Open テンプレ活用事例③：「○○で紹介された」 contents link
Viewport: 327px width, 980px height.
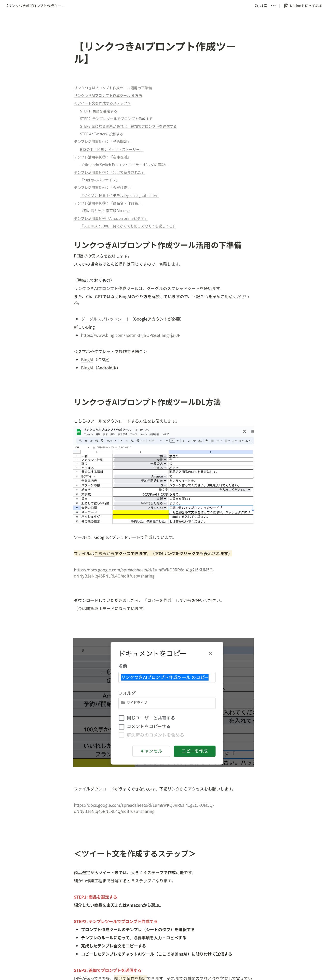[x=109, y=172]
